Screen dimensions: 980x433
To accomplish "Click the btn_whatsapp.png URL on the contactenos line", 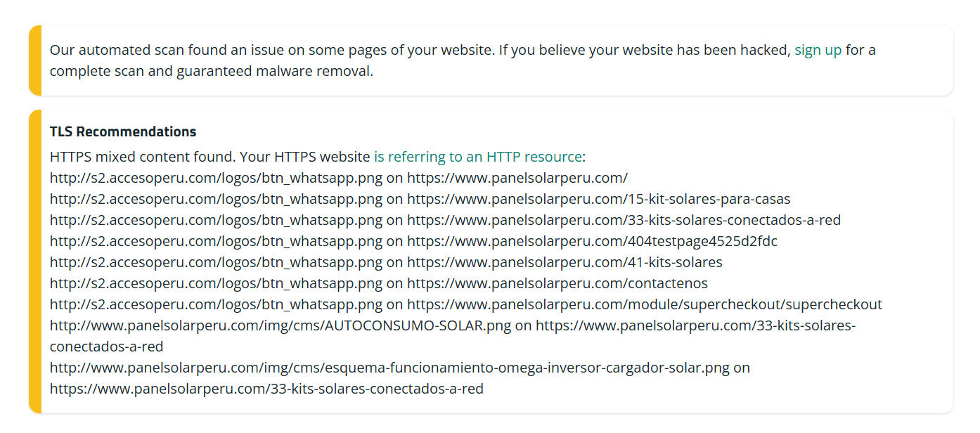I will [x=217, y=283].
